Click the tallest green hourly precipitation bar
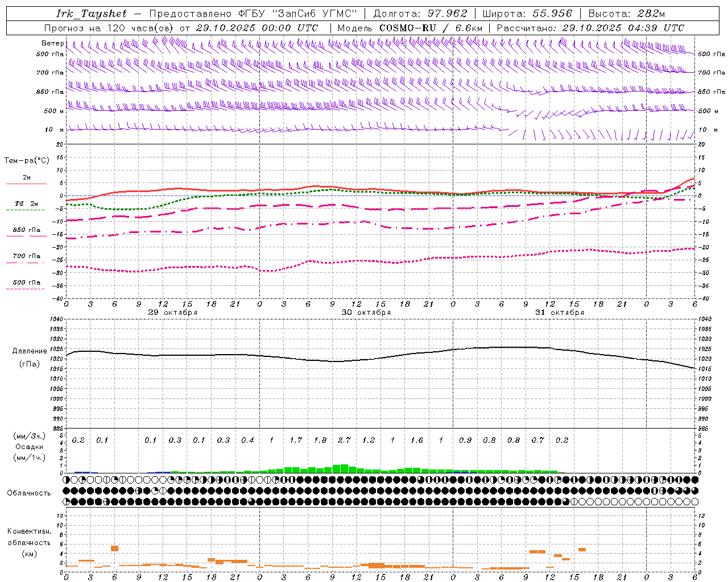 pyautogui.click(x=345, y=468)
